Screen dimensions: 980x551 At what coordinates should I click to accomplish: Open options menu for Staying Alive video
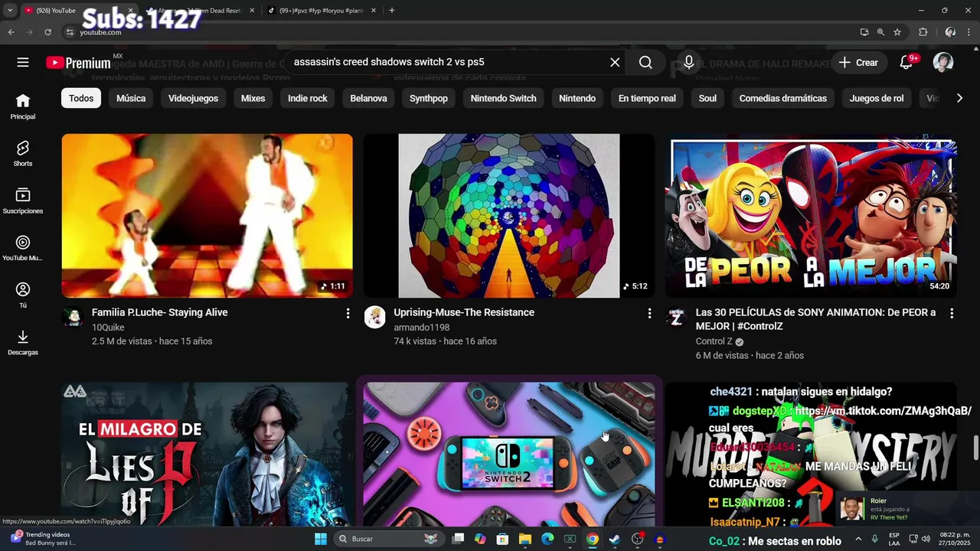(x=348, y=313)
